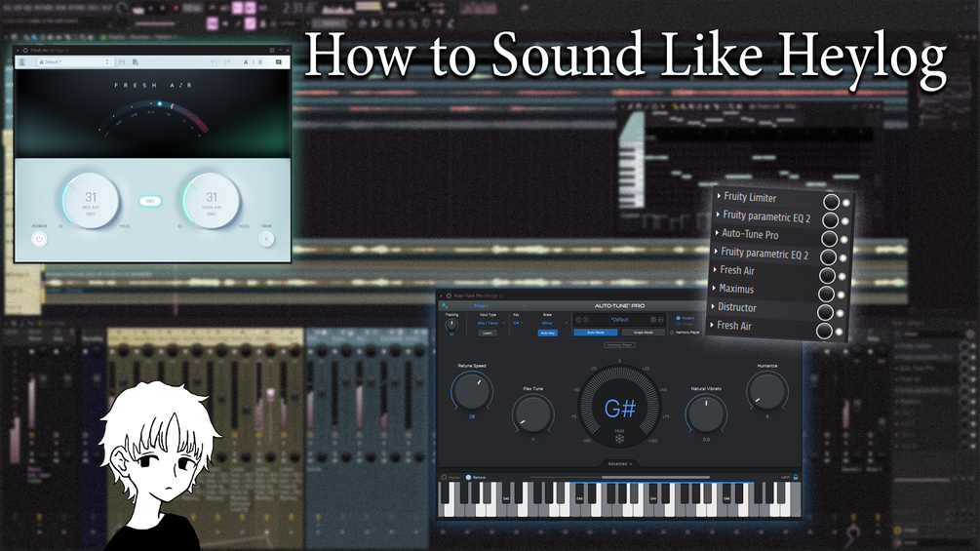980x551 pixels.
Task: Click the detach icon in Fresh Air title bar
Action: (272, 50)
